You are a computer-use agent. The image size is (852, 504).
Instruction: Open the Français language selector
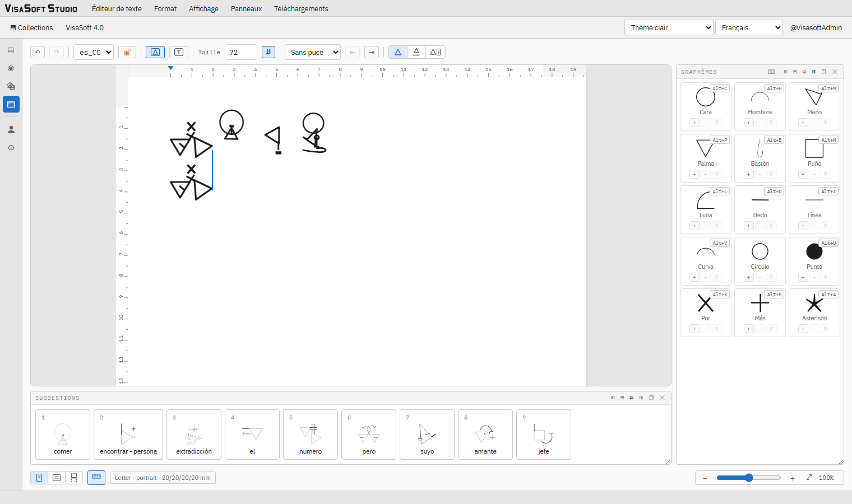coord(749,27)
